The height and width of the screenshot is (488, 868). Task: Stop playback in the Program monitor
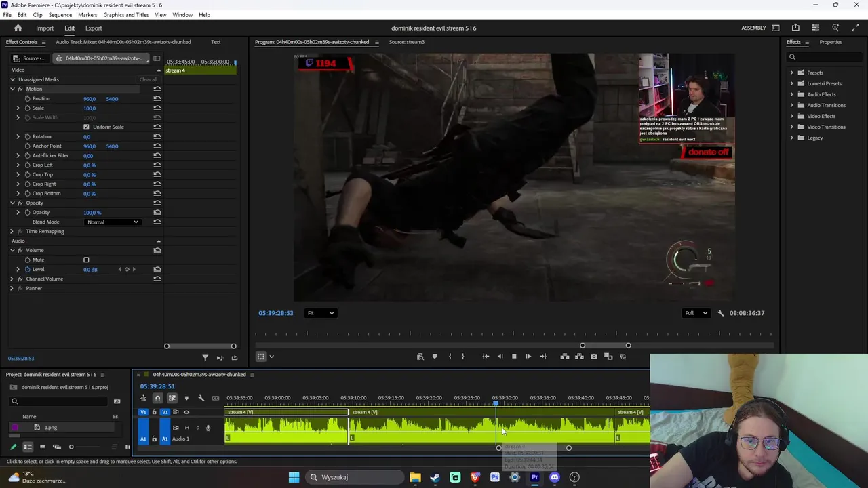[x=514, y=357]
